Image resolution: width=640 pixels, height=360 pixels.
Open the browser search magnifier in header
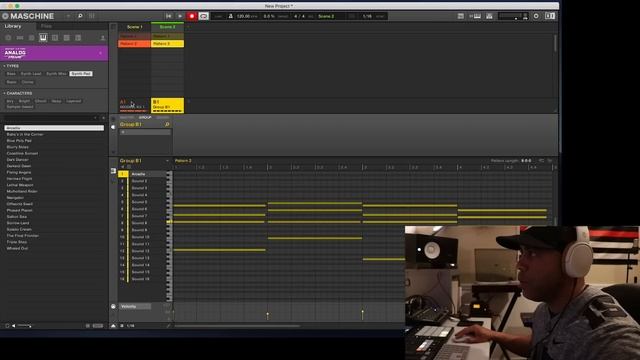[80, 16]
